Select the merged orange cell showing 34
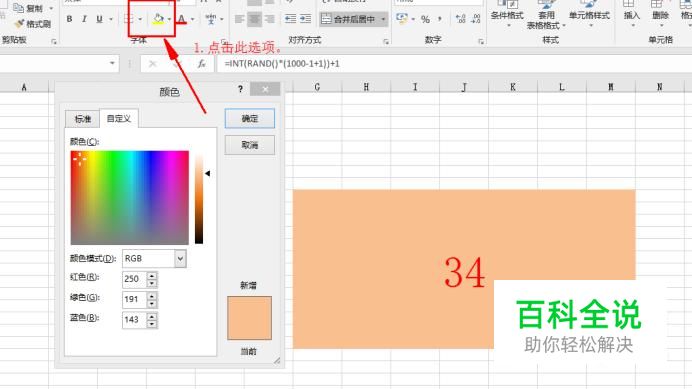 coord(464,269)
